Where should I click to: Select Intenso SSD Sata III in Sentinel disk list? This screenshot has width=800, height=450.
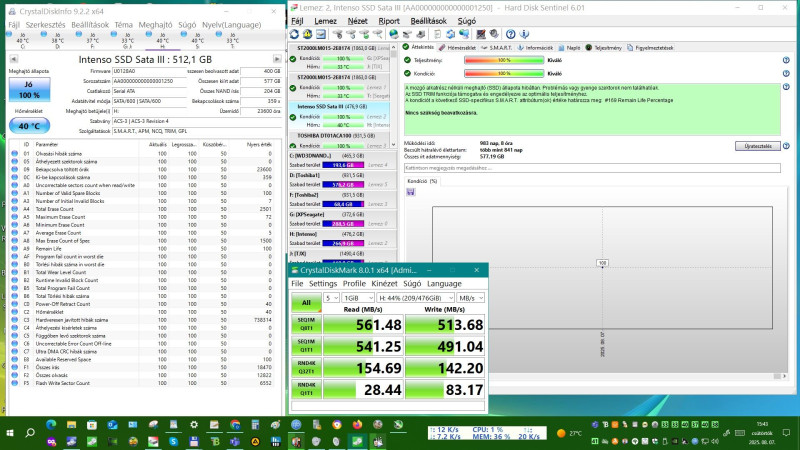[339, 116]
